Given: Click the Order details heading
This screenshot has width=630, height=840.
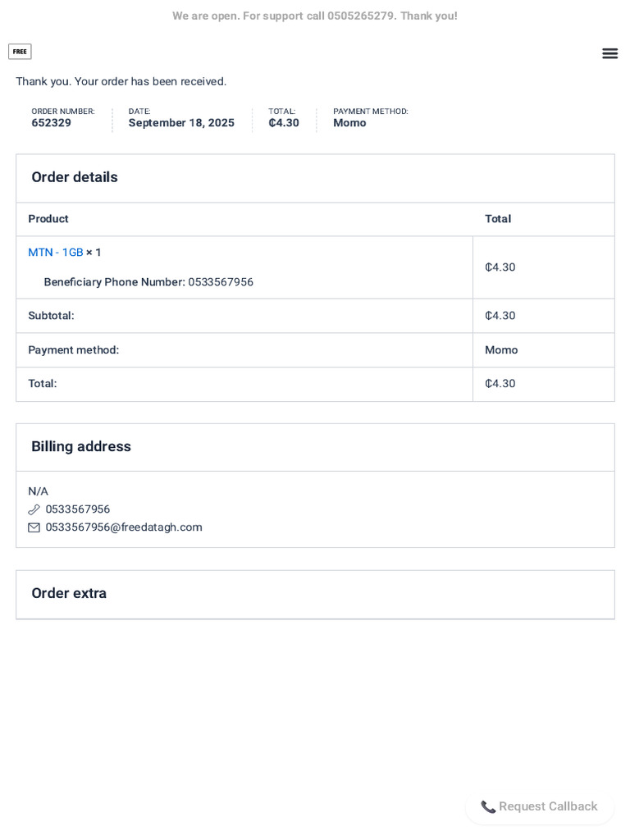Looking at the screenshot, I should 75,177.
